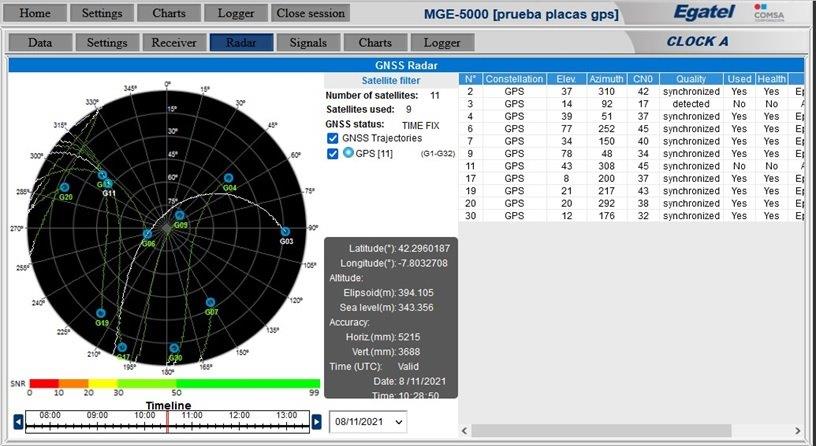This screenshot has height=446, width=816.
Task: Click CN0 value 43 for satellite 19
Action: [x=643, y=191]
